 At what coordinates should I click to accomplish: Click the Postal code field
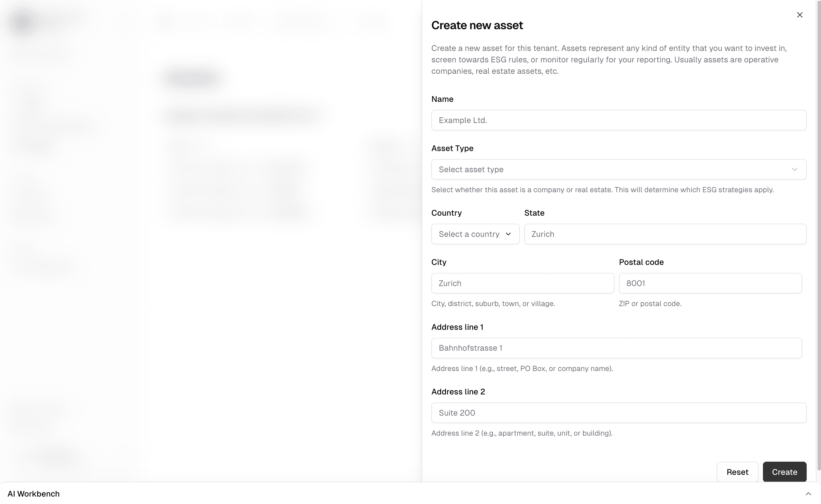[x=710, y=283]
